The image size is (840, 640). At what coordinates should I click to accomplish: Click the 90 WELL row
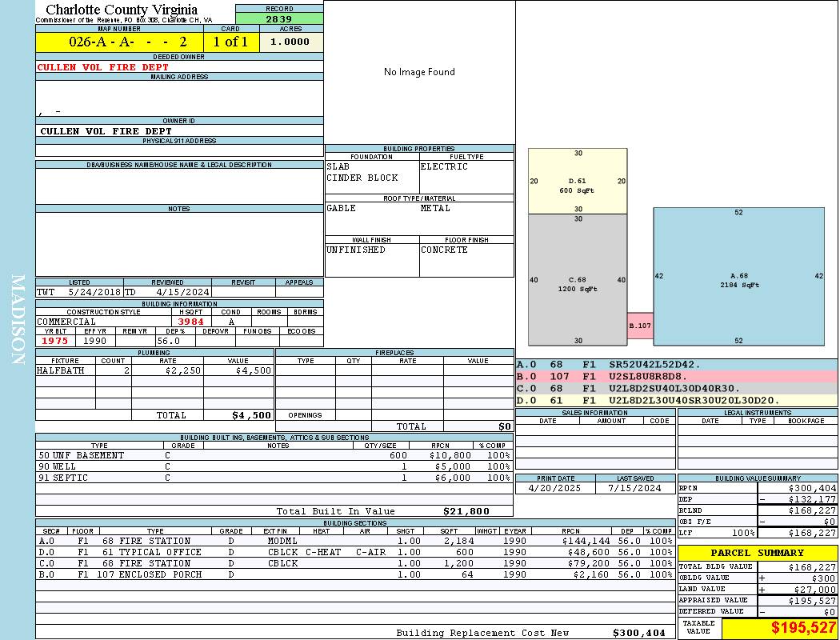tap(274, 466)
